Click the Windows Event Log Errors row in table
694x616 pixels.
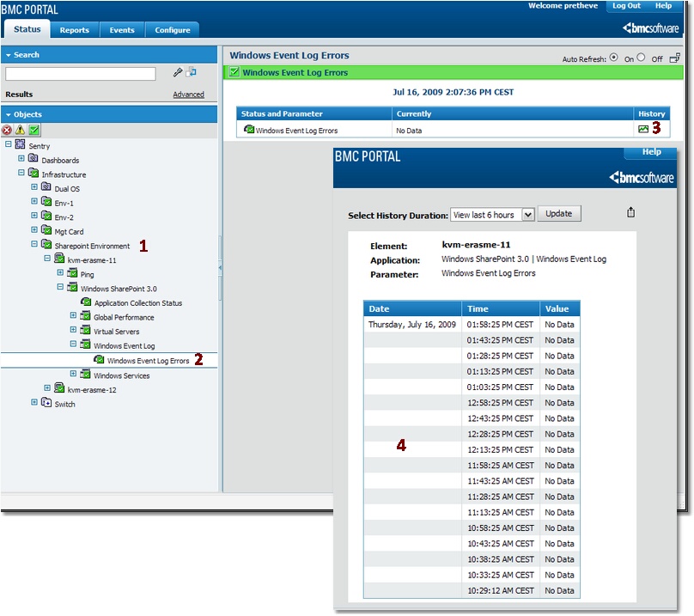click(x=453, y=131)
